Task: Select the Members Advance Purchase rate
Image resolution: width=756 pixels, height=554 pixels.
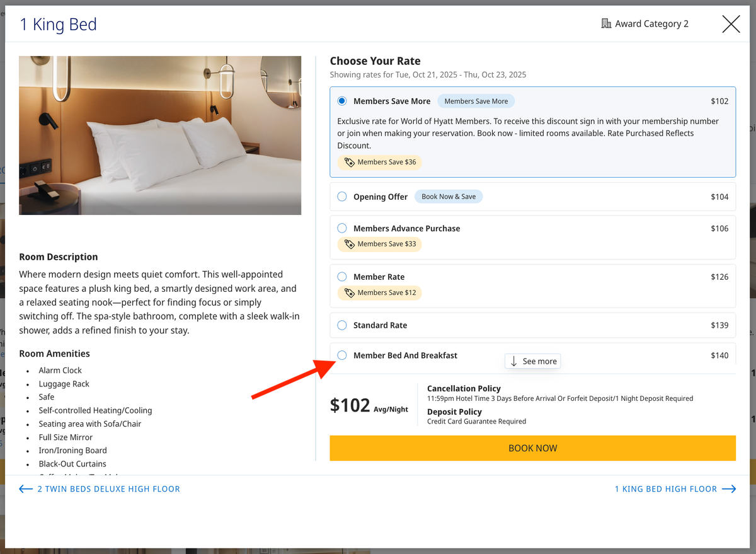Action: [342, 228]
